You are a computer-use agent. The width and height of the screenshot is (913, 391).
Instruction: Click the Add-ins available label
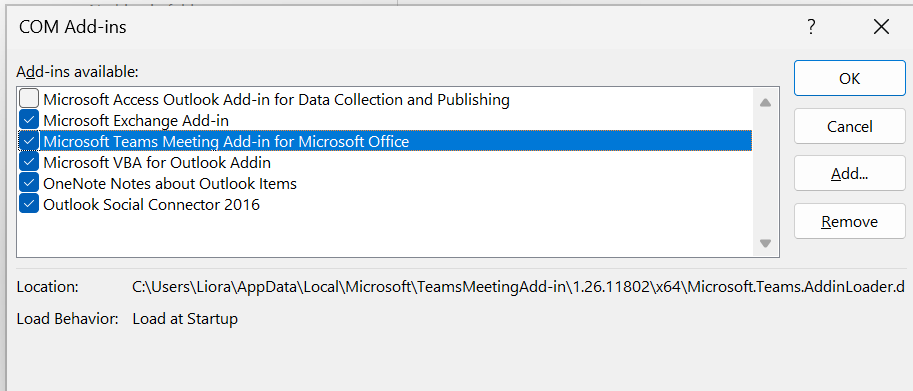coord(77,72)
